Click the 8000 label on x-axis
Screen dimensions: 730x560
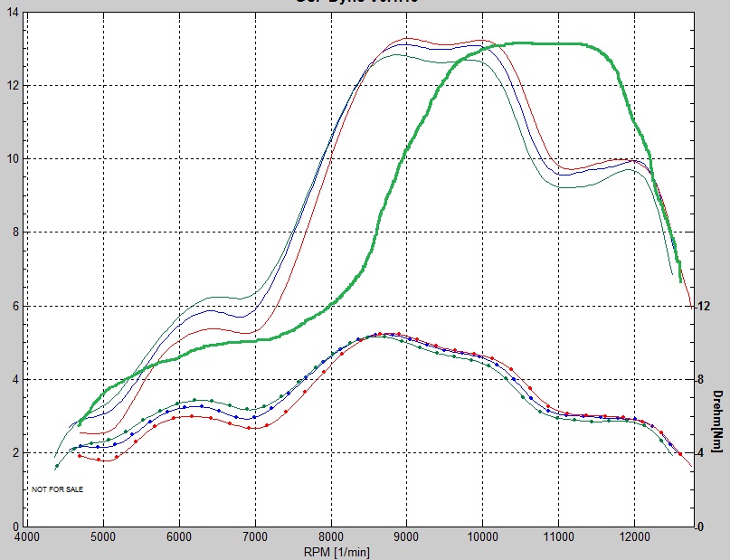[x=331, y=536]
